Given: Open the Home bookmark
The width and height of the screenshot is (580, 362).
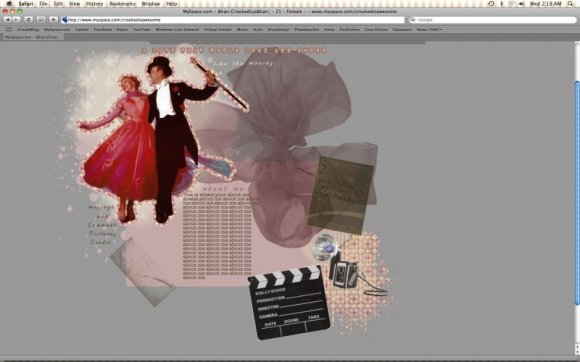Looking at the screenshot, I should (122, 30).
